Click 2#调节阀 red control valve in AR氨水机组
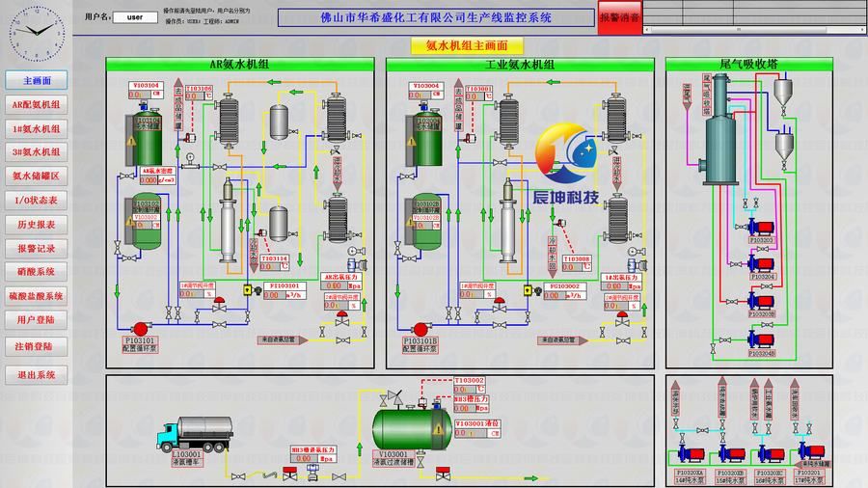This screenshot has width=868, height=488. coord(342,318)
